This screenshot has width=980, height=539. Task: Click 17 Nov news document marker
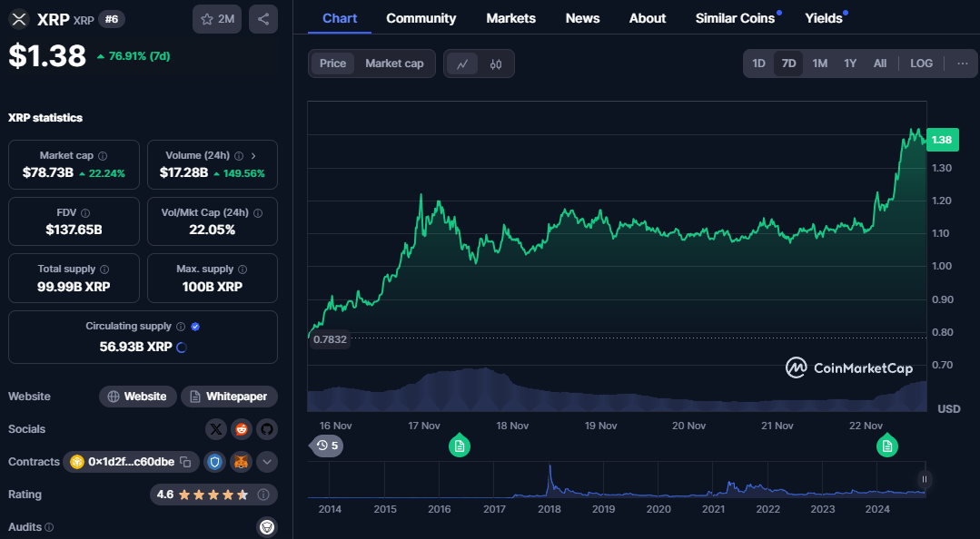460,446
